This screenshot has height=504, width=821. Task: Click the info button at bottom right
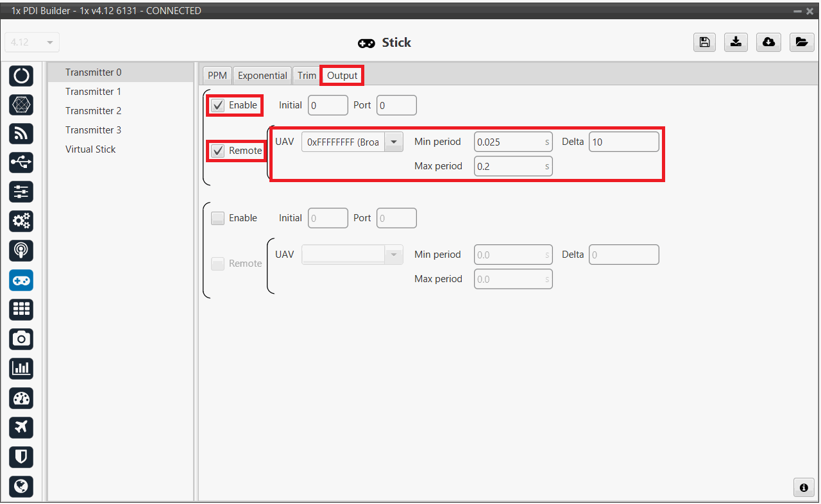click(804, 487)
